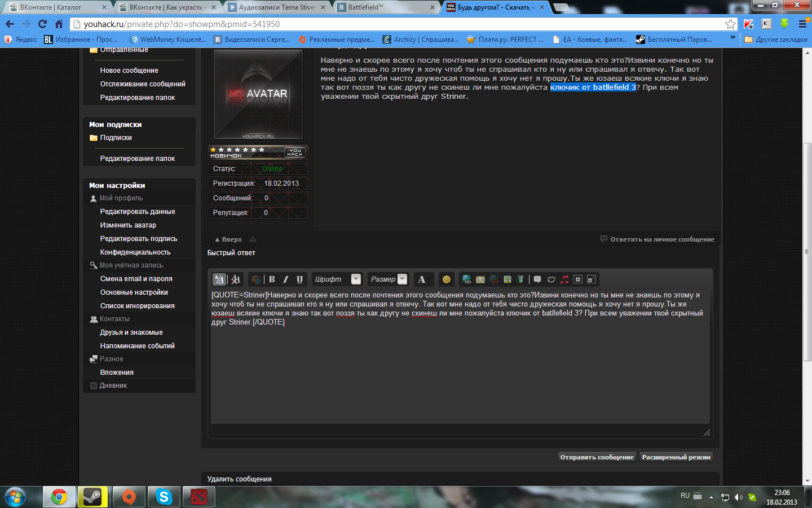The width and height of the screenshot is (812, 508).
Task: Open Яндекс bookmark
Action: pos(21,40)
